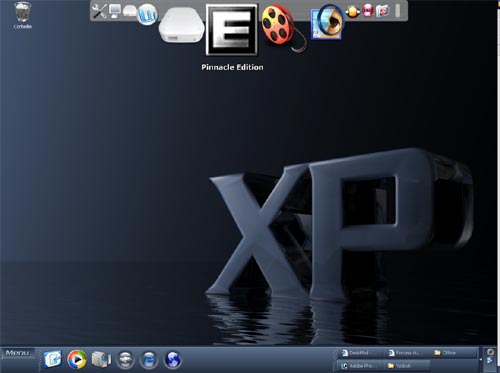Open the computer monitor dock icon
500x373 pixels.
(x=114, y=11)
